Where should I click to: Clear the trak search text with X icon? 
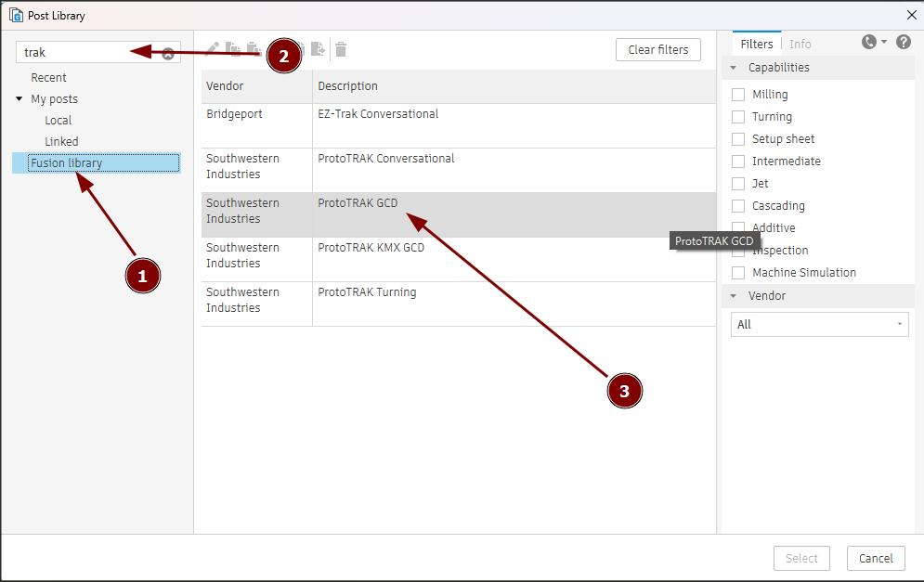[168, 54]
